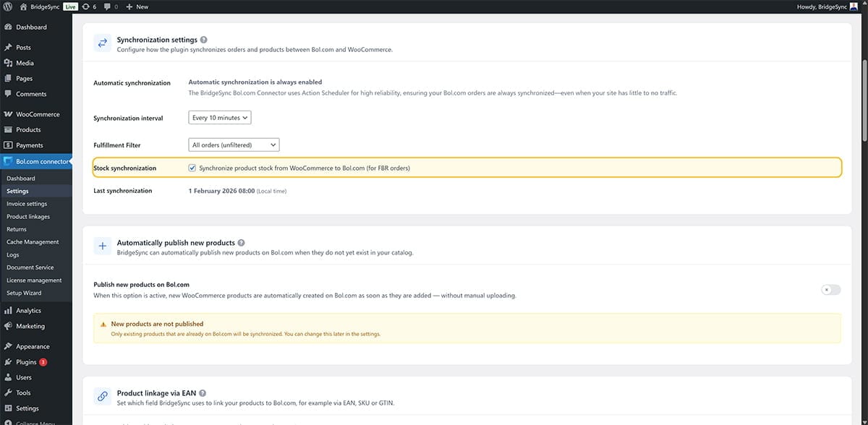
Task: Go to Cache Management
Action: tap(32, 241)
